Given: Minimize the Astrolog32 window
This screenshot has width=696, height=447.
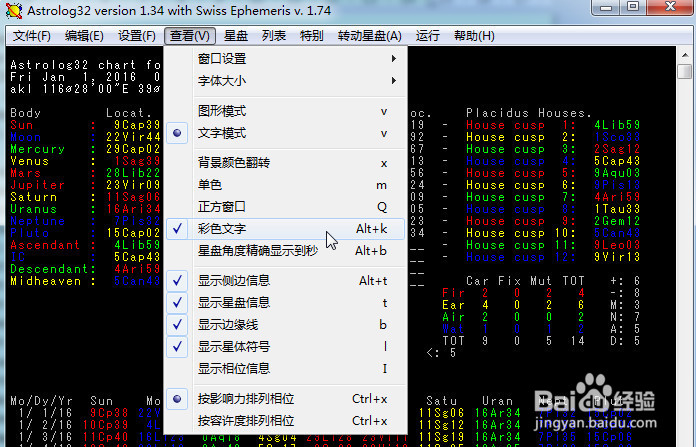Looking at the screenshot, I should tap(606, 7).
